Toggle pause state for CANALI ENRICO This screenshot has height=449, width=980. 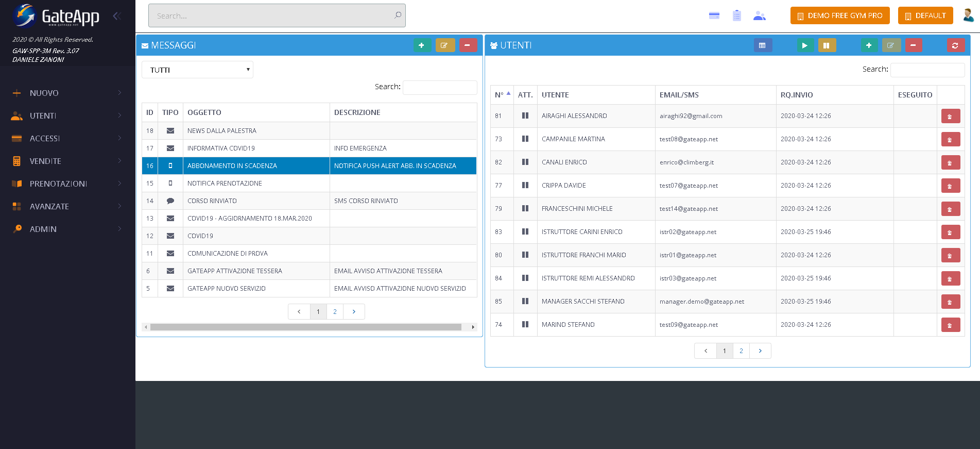(525, 162)
